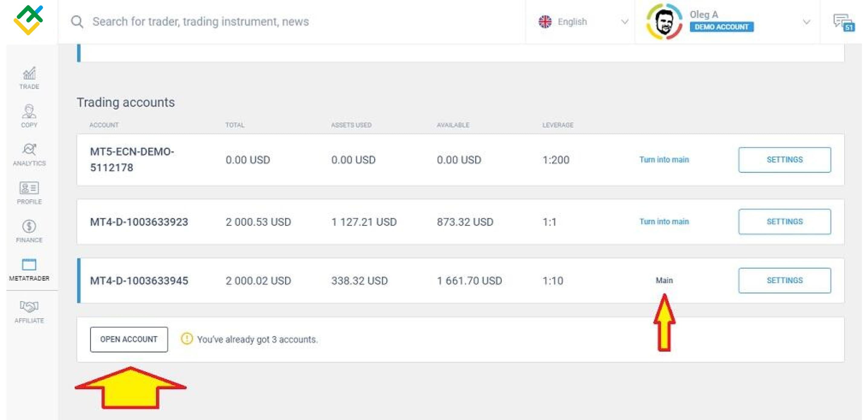Screen dimensions: 868x420
Task: Open the Finance dollar icon
Action: [29, 231]
